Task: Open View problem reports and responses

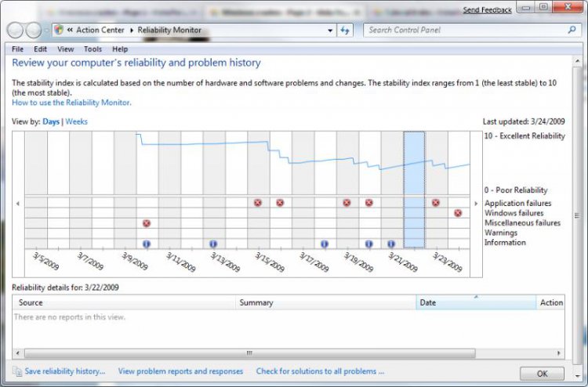Action: [180, 371]
